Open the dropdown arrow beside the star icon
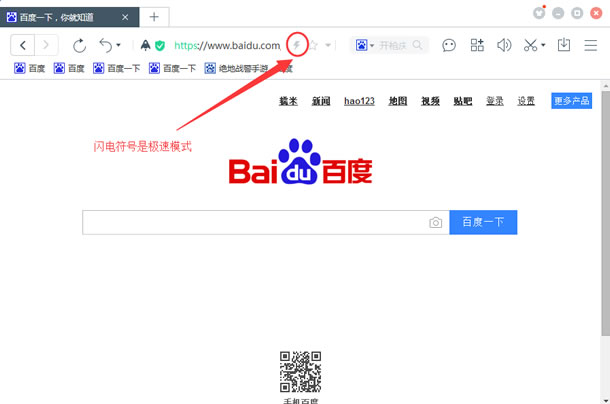Screen dimensions: 610x404 click(328, 46)
